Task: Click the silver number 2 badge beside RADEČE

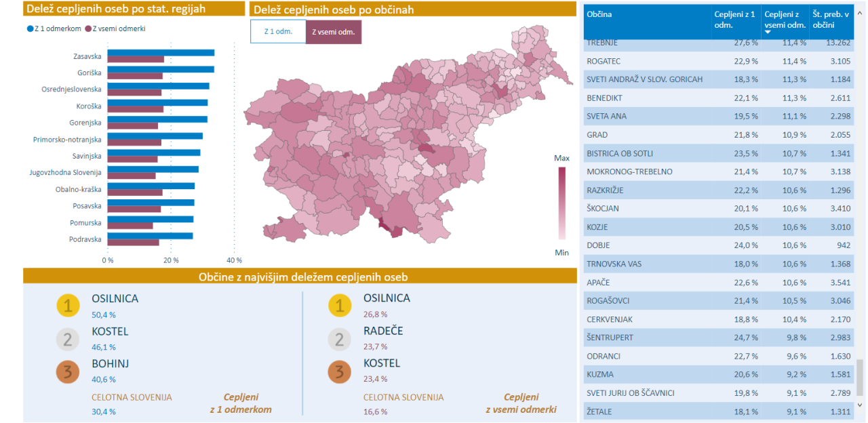Action: [x=340, y=338]
